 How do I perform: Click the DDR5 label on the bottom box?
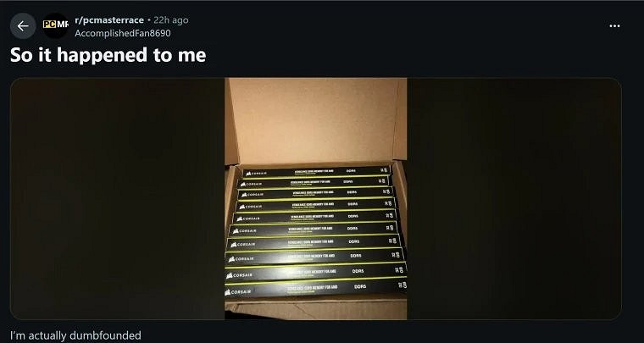360,288
